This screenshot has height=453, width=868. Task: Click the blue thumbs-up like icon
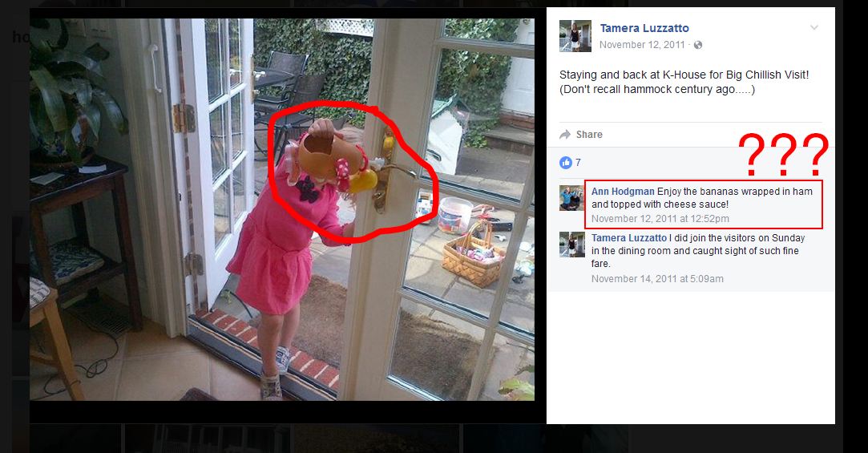[x=565, y=162]
